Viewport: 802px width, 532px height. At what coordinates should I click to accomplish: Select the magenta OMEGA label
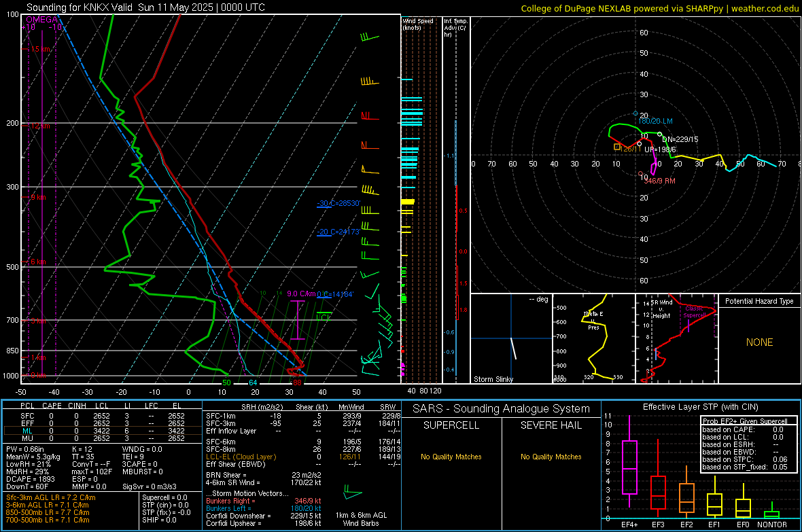coord(42,20)
